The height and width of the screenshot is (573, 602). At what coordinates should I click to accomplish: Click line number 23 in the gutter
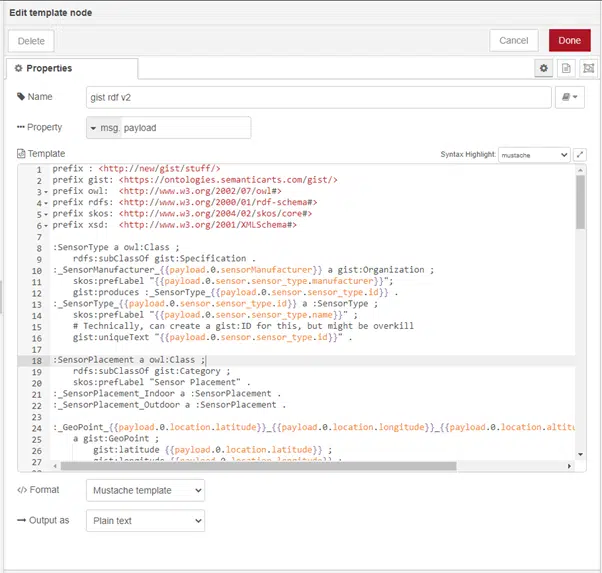tap(36, 417)
